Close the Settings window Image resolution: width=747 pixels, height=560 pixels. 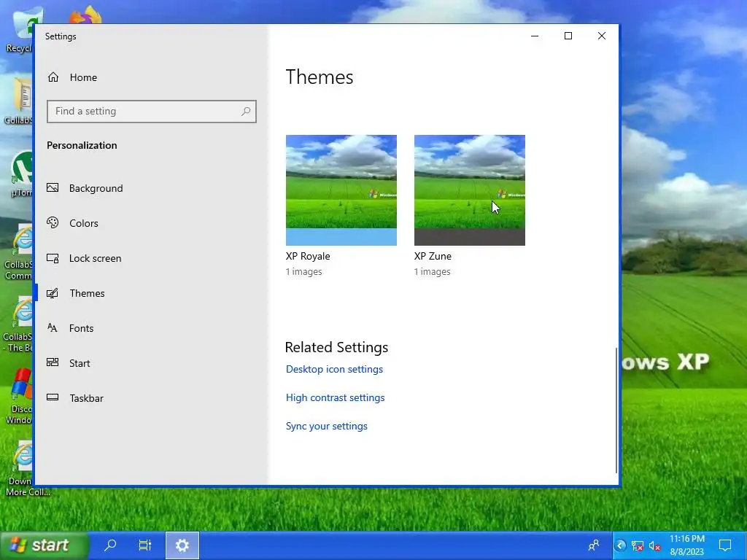pos(602,36)
